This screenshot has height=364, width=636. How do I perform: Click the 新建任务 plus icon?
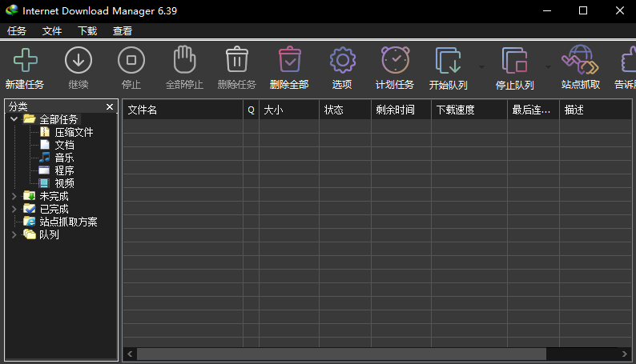point(25,60)
